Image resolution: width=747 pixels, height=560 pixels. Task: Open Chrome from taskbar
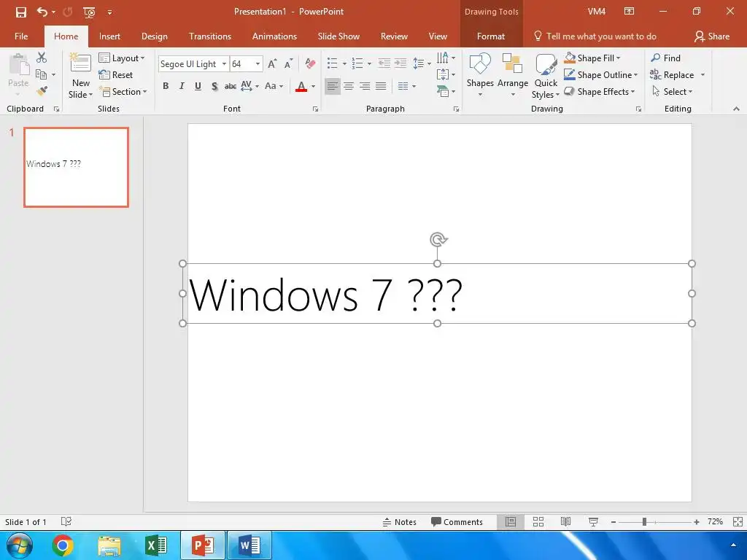pyautogui.click(x=63, y=545)
